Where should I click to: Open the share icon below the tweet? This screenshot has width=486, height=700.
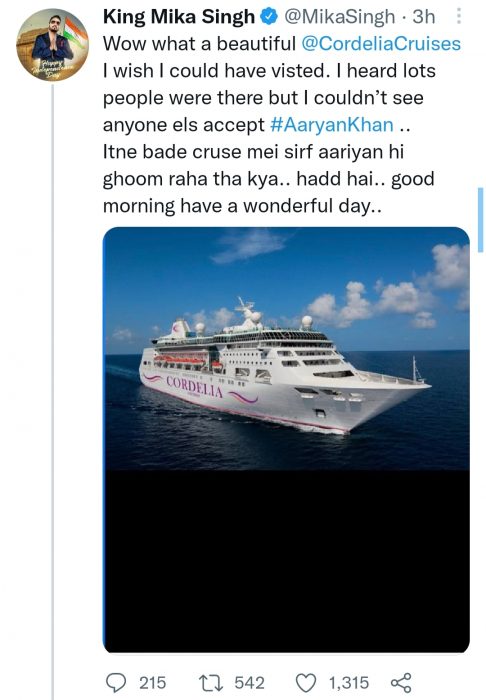click(401, 683)
